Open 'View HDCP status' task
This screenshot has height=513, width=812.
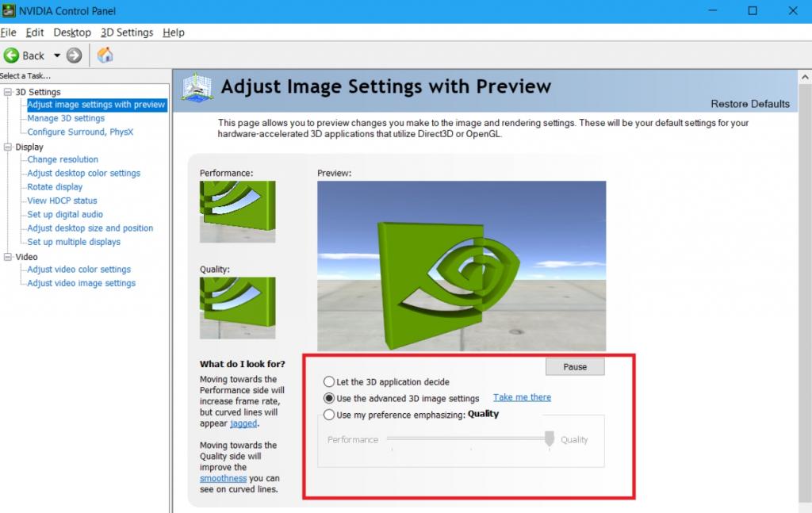[x=62, y=201]
